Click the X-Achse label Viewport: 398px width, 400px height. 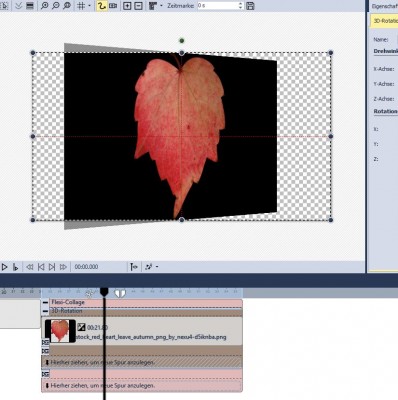click(x=384, y=69)
